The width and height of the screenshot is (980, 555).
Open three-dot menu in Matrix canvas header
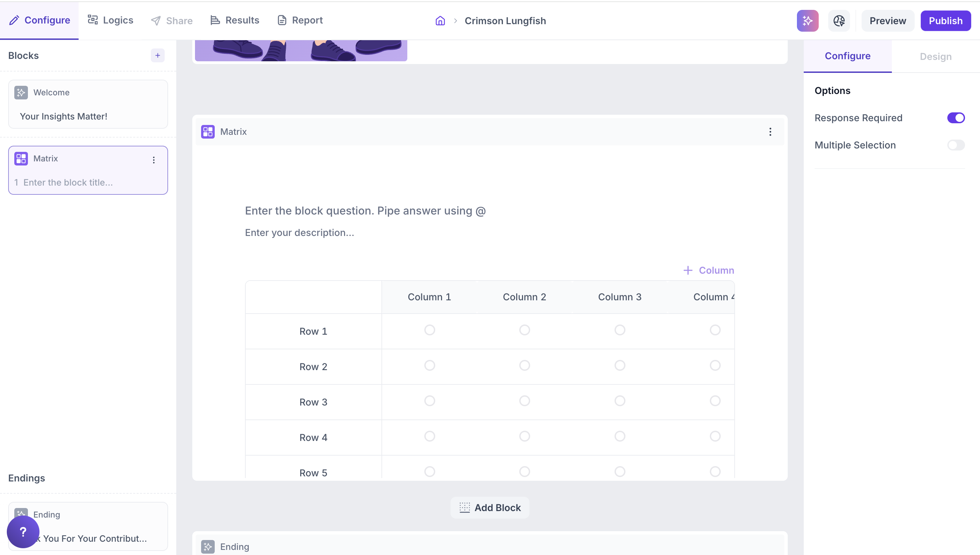click(770, 132)
